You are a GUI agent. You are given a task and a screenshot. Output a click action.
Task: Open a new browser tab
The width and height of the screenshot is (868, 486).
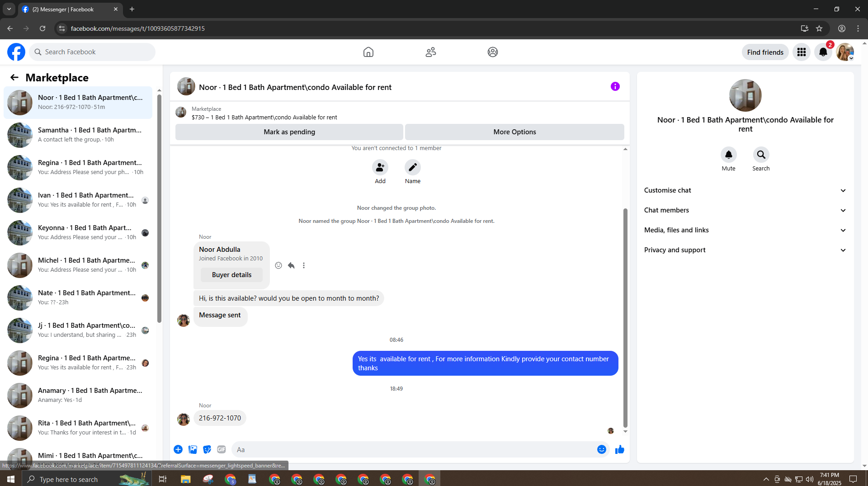(x=132, y=9)
